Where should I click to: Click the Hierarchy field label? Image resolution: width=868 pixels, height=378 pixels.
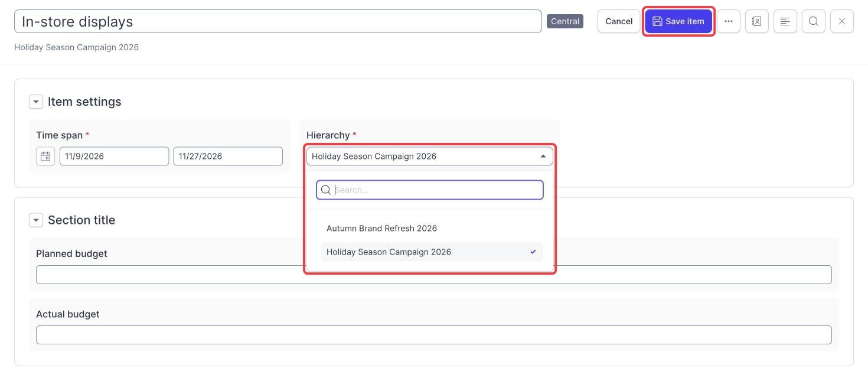[328, 135]
